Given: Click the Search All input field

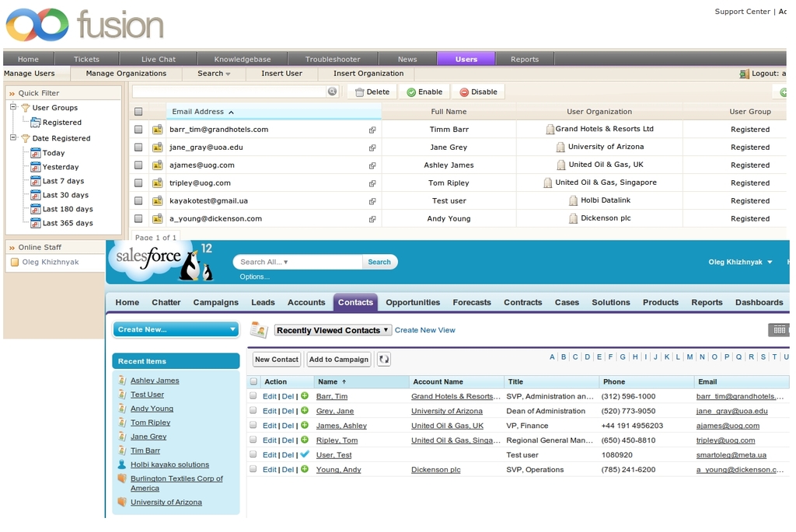Looking at the screenshot, I should 298,262.
